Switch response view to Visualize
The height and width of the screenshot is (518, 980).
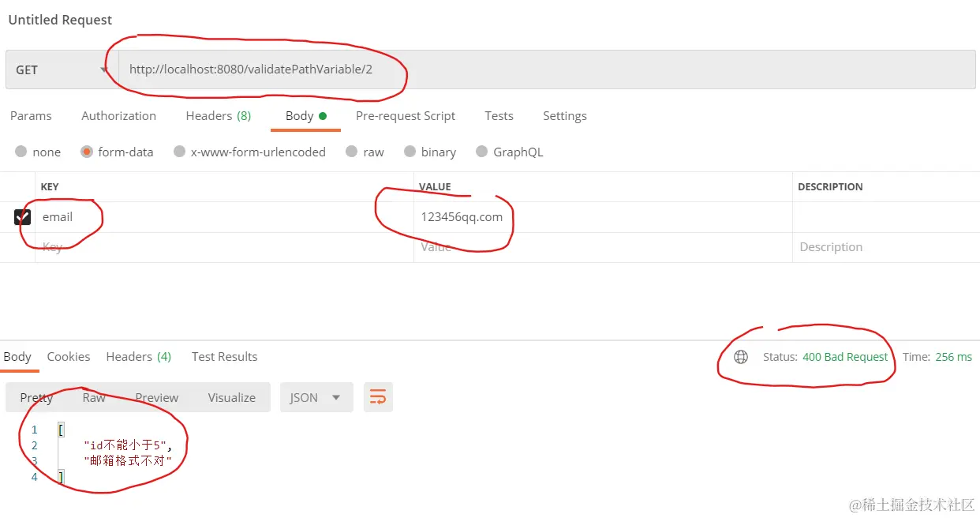click(232, 398)
